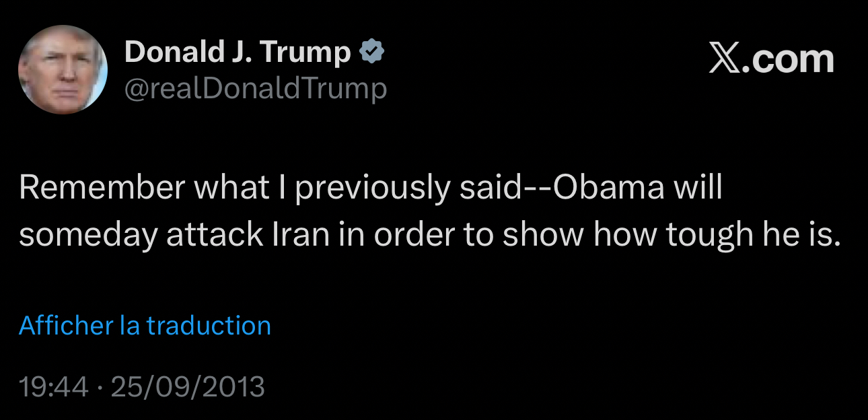The image size is (868, 420).
Task: Click the 19:44 post time
Action: [53, 387]
